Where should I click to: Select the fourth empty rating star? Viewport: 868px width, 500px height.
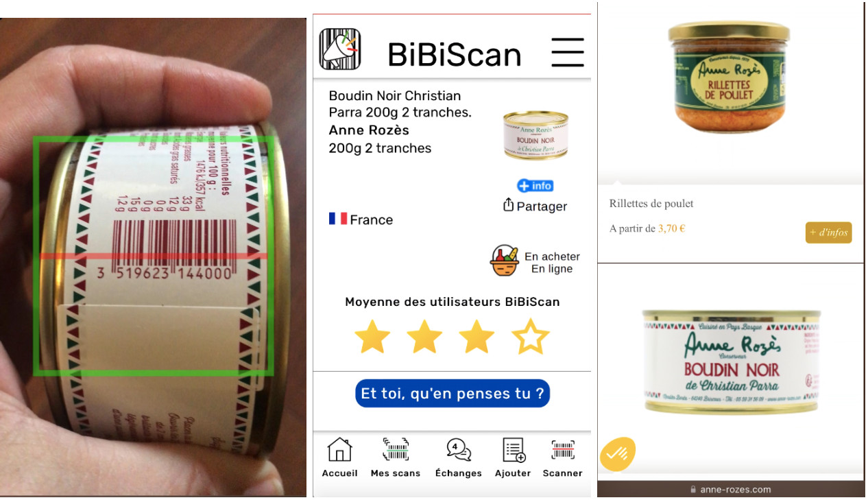pos(531,337)
